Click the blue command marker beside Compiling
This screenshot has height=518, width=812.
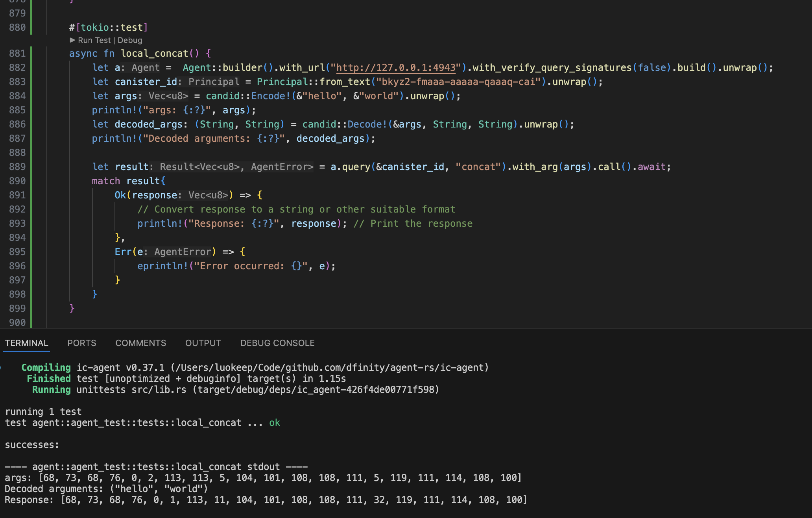1,368
